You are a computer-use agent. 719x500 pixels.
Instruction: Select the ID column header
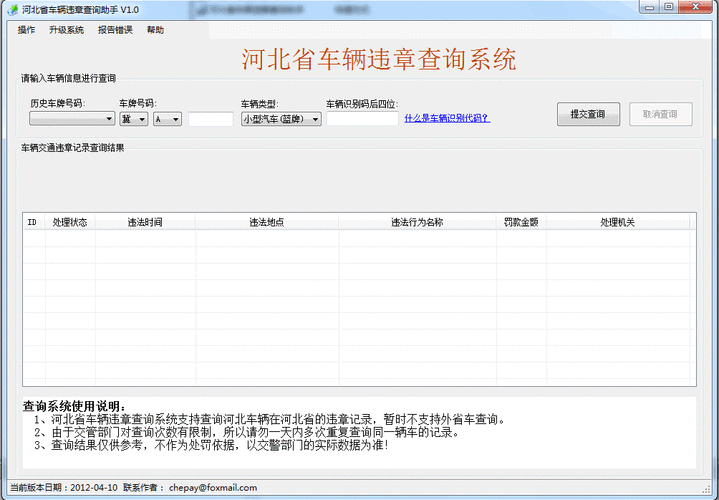(x=34, y=222)
